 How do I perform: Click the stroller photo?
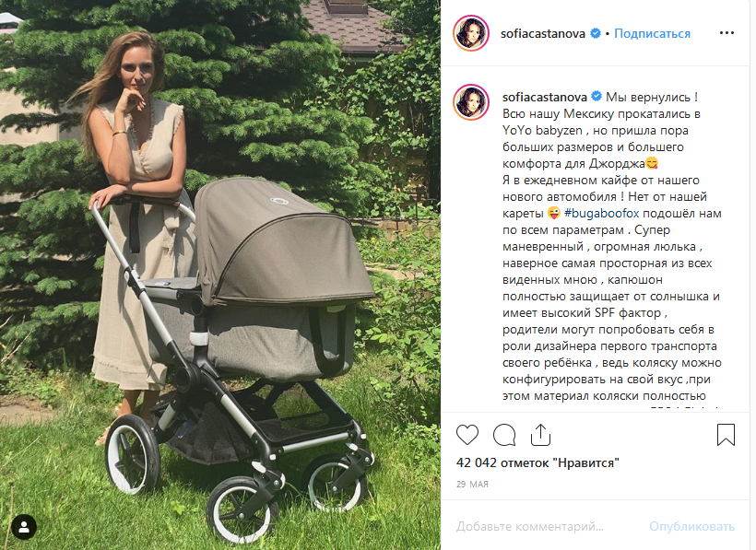pos(220,275)
